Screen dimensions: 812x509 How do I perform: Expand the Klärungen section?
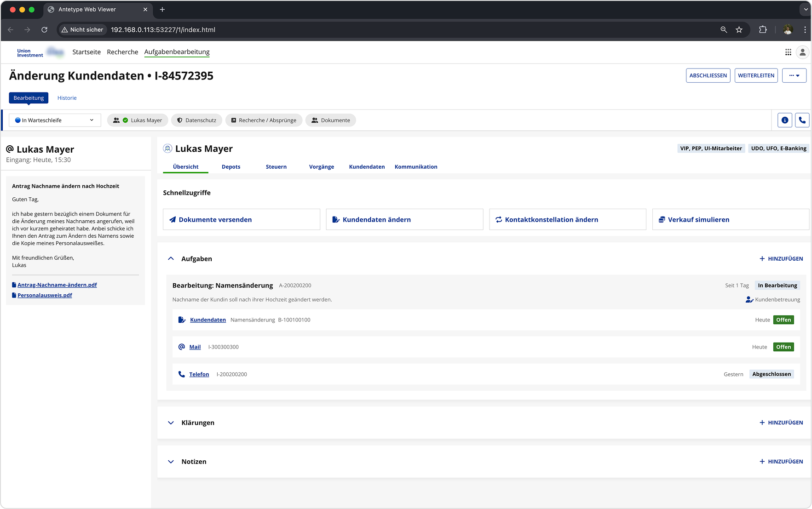tap(171, 423)
